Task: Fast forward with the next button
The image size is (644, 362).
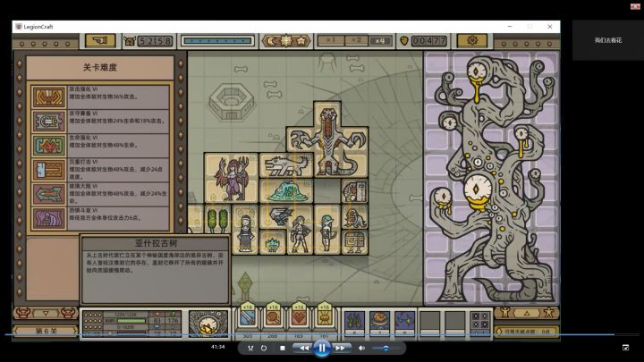Action: point(341,348)
